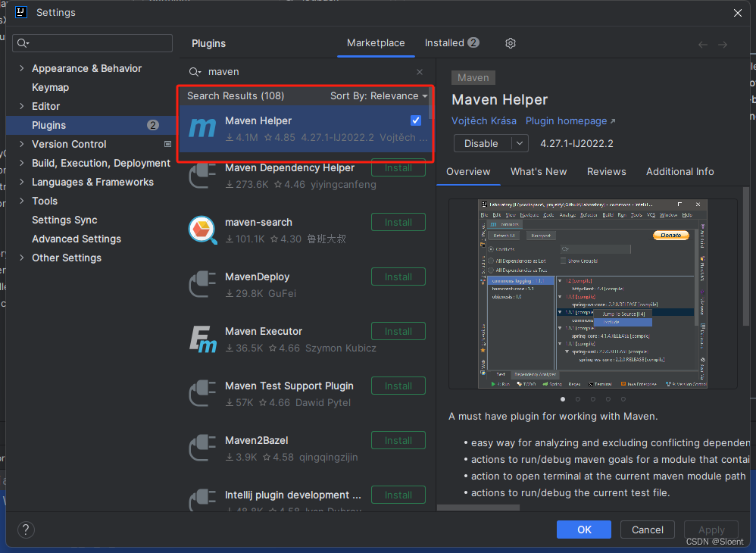756x553 pixels.
Task: Click the Version Control project-level icon
Action: coord(167,144)
